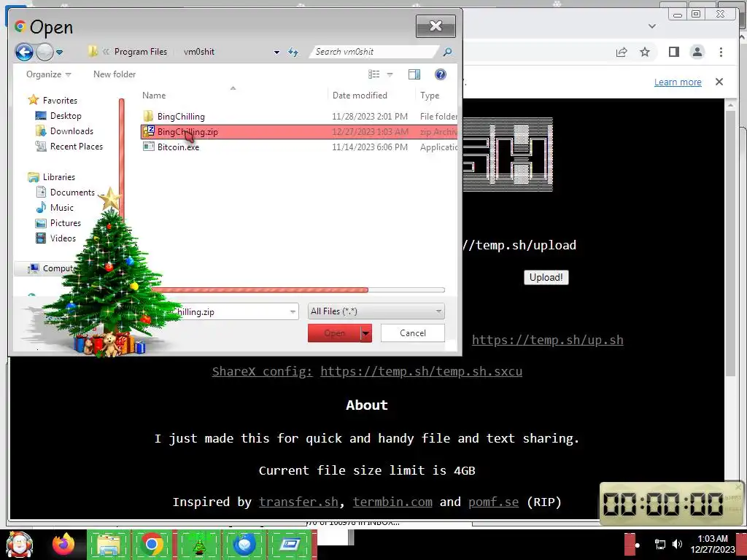Viewport: 747px width, 560px height.
Task: Open the Organize menu
Action: (x=48, y=74)
